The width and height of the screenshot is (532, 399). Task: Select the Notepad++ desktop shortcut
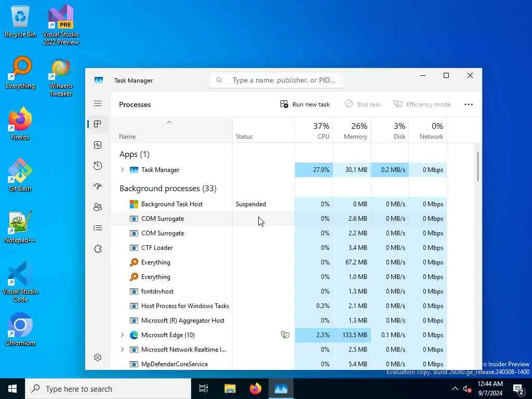20,227
